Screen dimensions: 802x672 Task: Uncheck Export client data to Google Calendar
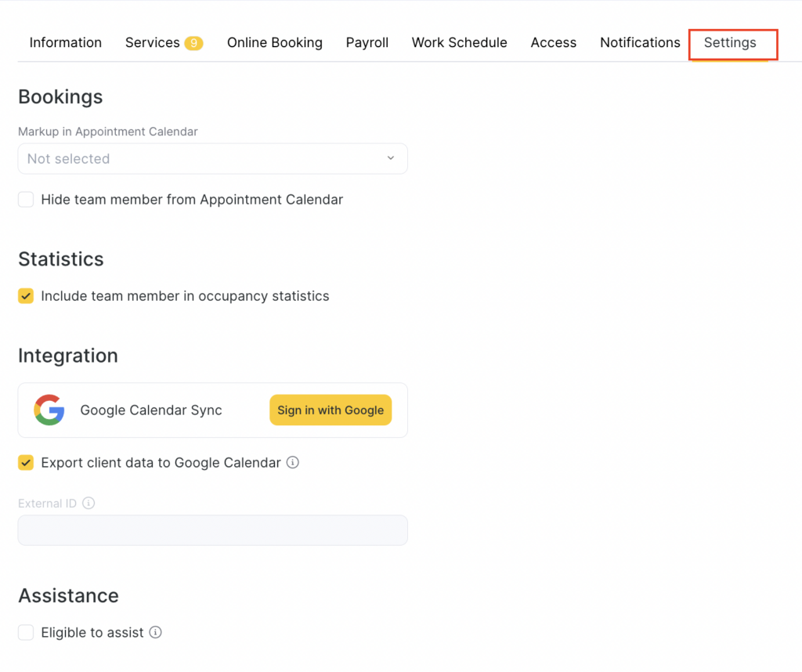(26, 463)
